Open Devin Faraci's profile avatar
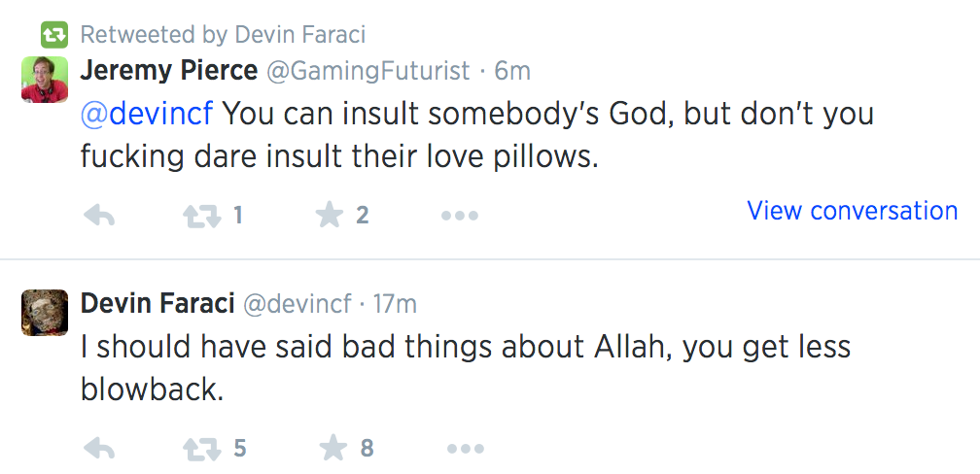Screen dimensions: 980x474 [x=45, y=312]
